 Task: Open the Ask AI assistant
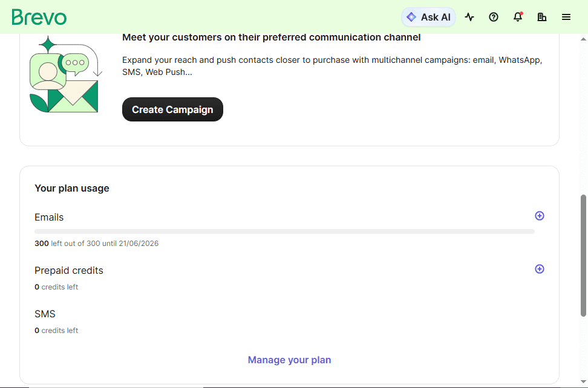tap(429, 17)
